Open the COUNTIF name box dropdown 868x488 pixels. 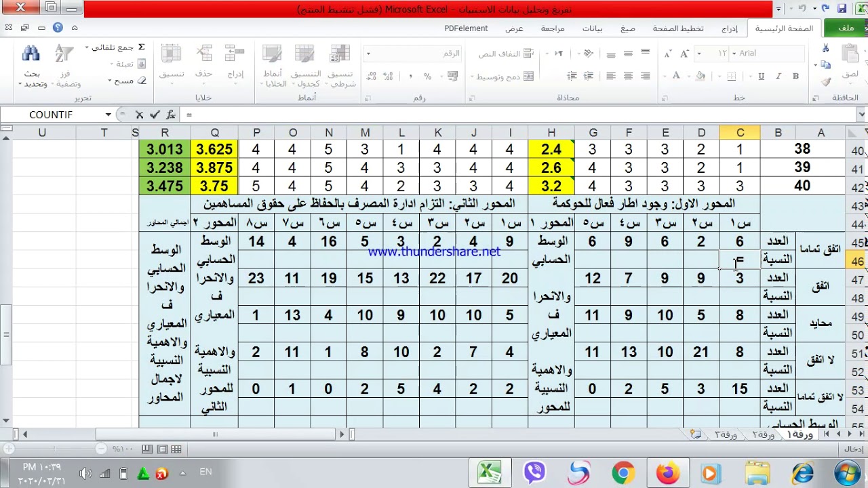[x=108, y=115]
